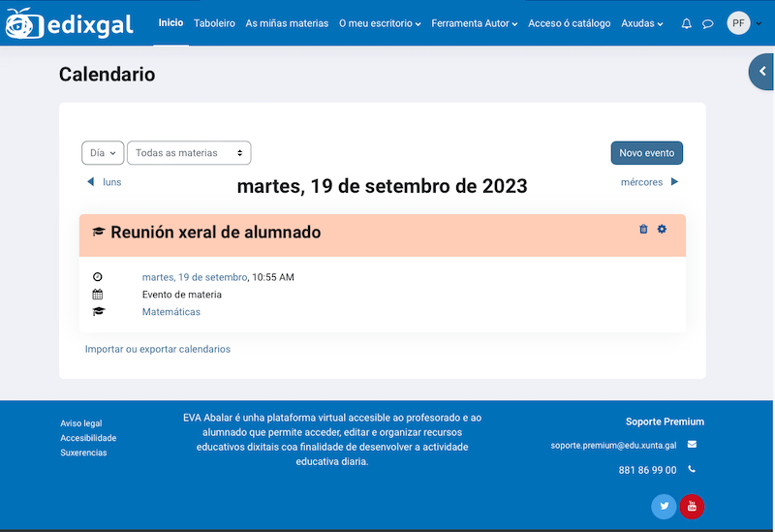Open event settings gear icon
The height and width of the screenshot is (532, 775).
pos(662,229)
